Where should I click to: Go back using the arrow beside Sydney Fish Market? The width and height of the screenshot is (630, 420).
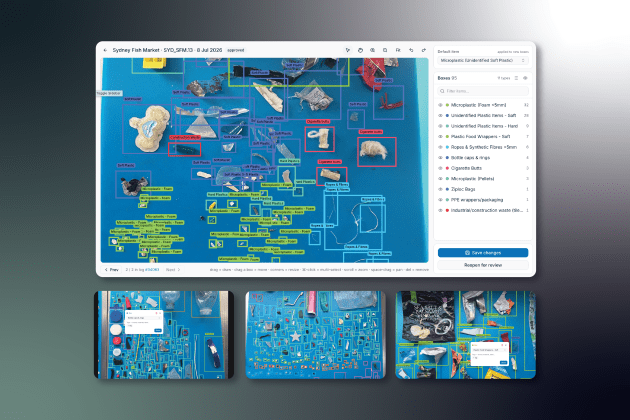point(105,50)
